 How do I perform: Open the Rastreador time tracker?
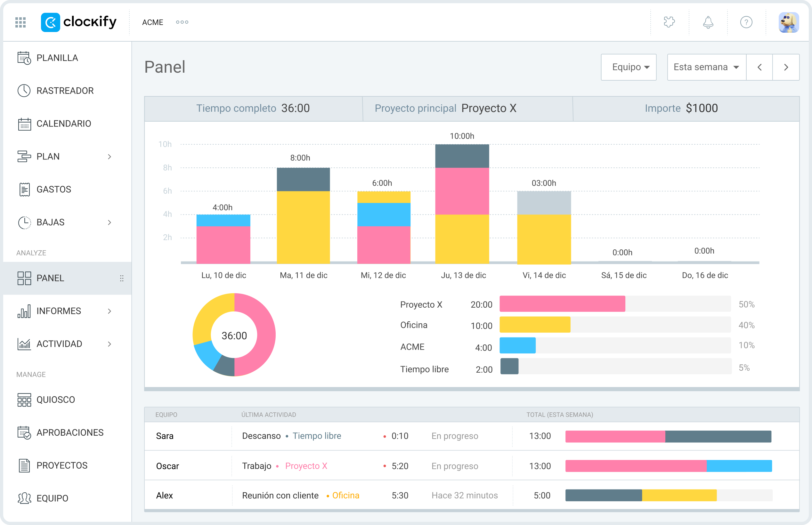65,90
